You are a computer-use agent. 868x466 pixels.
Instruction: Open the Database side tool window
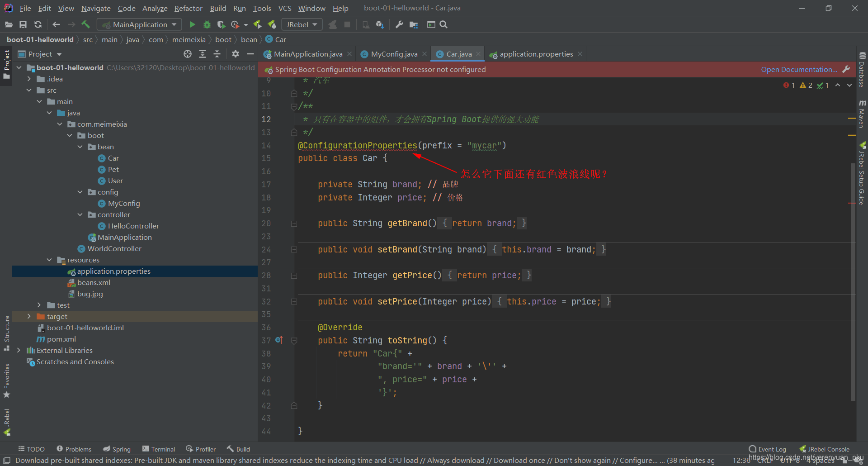[x=862, y=69]
